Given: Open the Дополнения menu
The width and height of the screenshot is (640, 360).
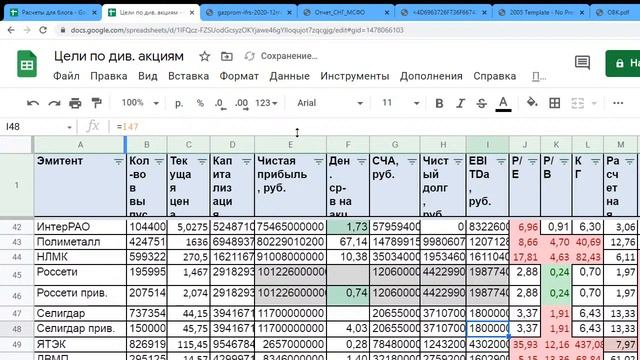Looking at the screenshot, I should (x=431, y=76).
